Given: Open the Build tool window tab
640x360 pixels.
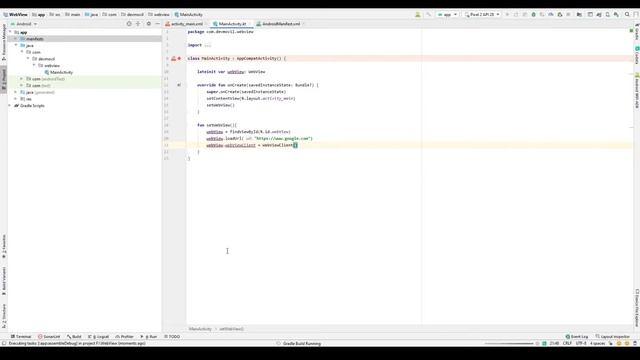Looking at the screenshot, I should (74, 336).
